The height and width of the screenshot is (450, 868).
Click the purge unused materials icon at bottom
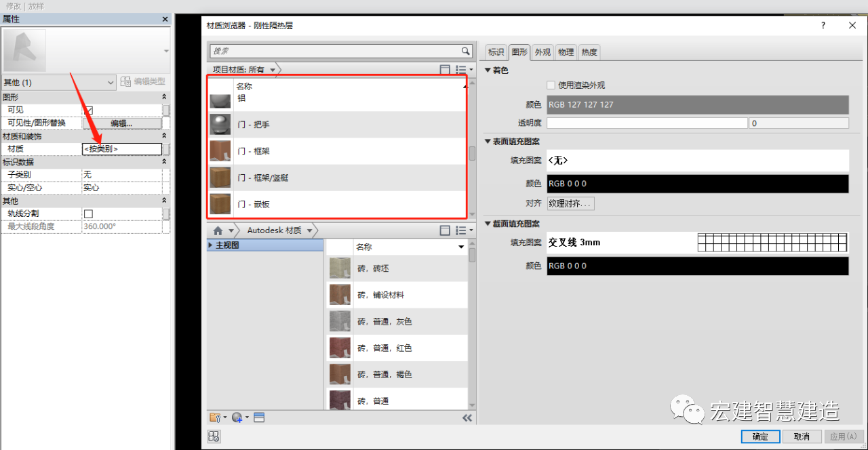[x=214, y=436]
